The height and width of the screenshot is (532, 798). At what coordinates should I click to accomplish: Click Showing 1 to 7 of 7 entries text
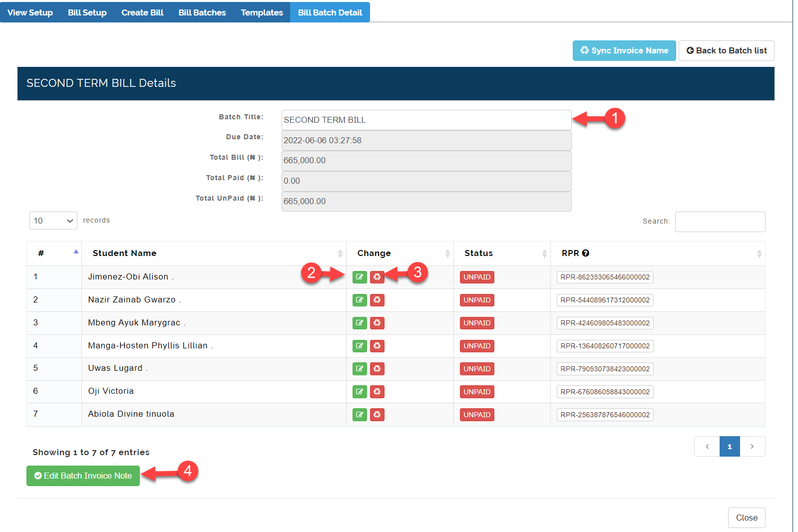click(x=91, y=452)
